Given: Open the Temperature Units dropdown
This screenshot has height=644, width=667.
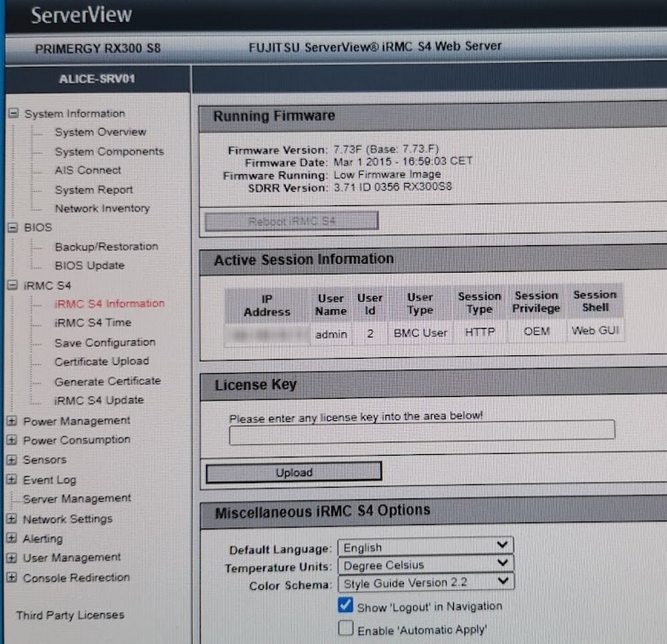Looking at the screenshot, I should tap(426, 565).
